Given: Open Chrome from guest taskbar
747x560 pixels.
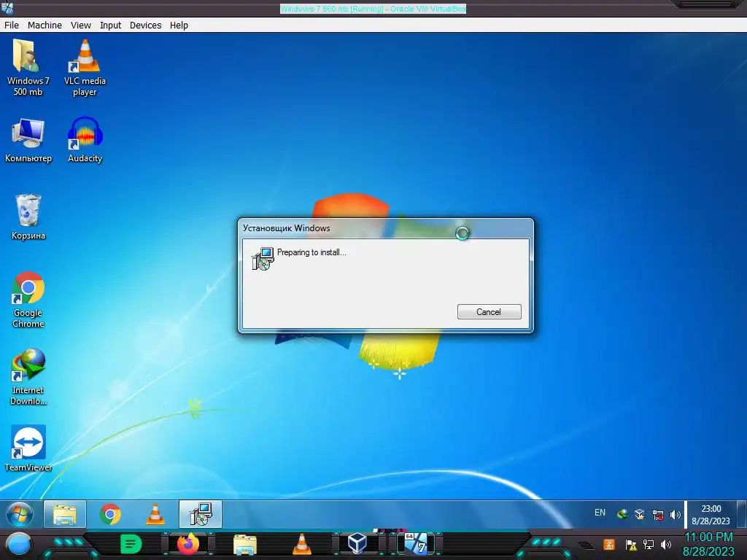Looking at the screenshot, I should pyautogui.click(x=110, y=514).
